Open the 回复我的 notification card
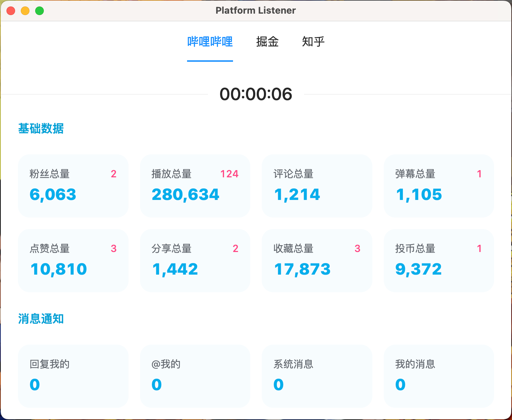The image size is (512, 420). [x=73, y=376]
